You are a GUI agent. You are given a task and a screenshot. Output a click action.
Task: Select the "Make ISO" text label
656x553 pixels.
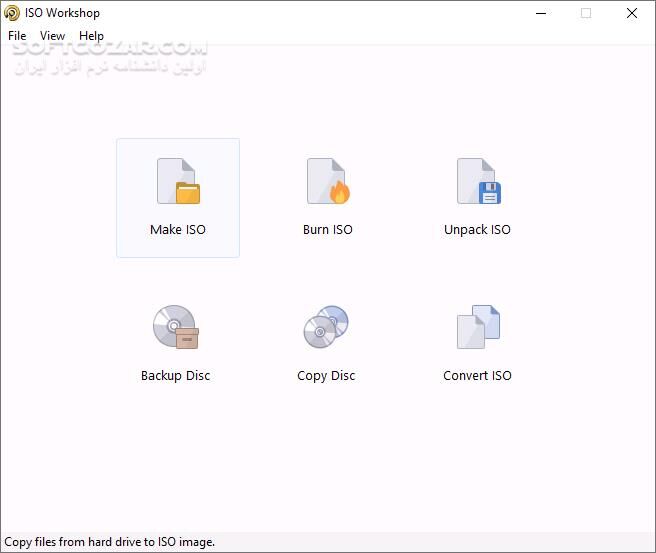[x=178, y=230]
